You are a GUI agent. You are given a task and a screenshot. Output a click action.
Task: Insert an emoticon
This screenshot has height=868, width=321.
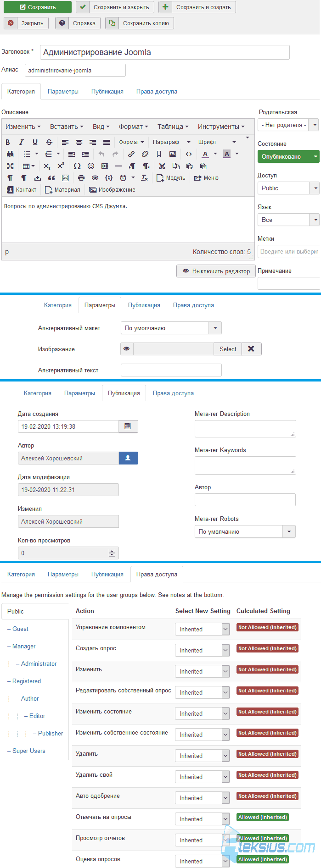click(x=91, y=166)
